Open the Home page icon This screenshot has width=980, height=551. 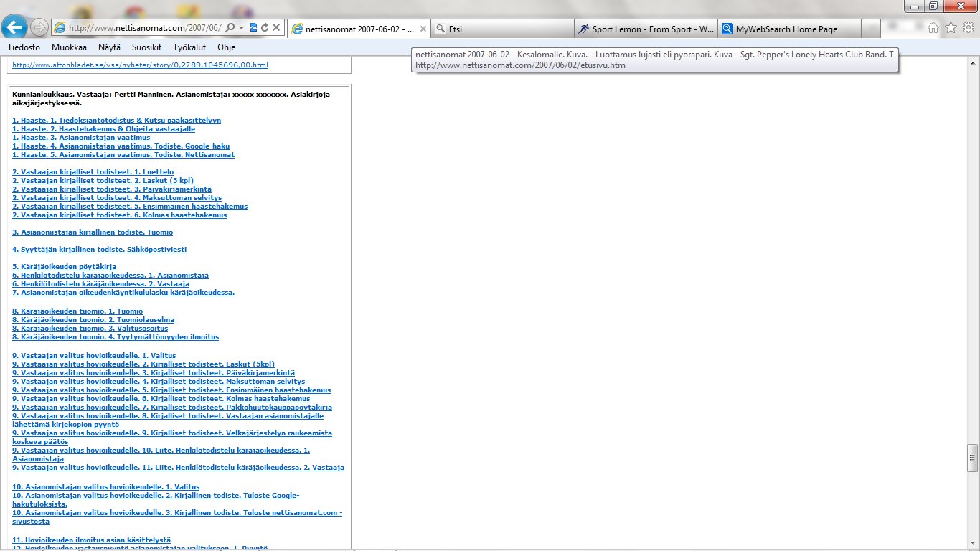click(933, 28)
